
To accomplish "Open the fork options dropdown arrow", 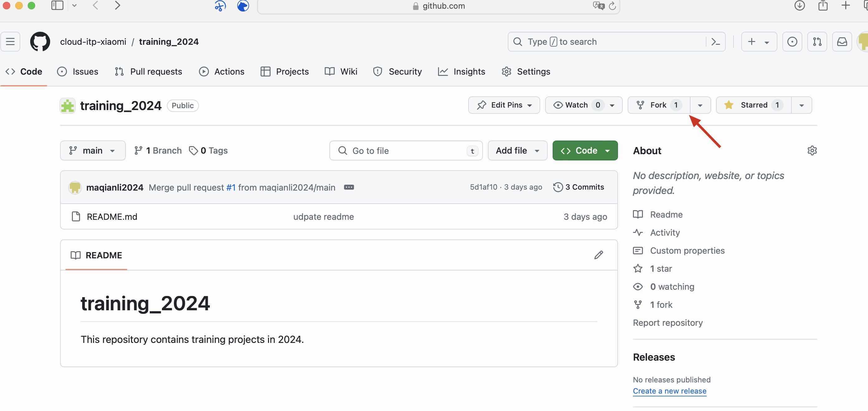I will pos(700,105).
